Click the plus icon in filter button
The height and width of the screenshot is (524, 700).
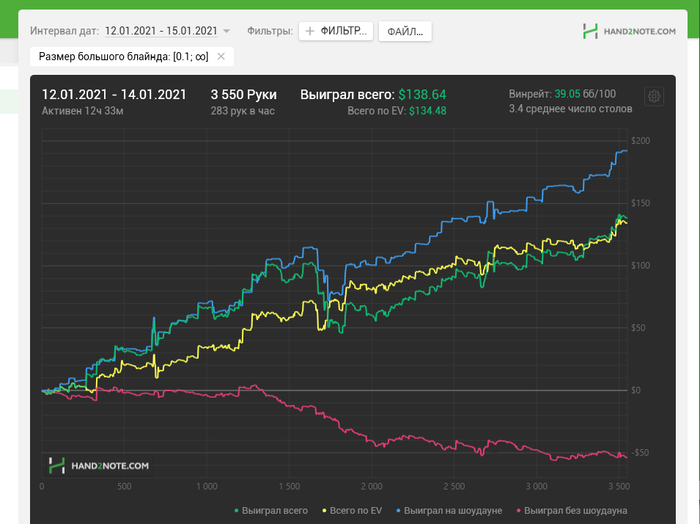[310, 31]
